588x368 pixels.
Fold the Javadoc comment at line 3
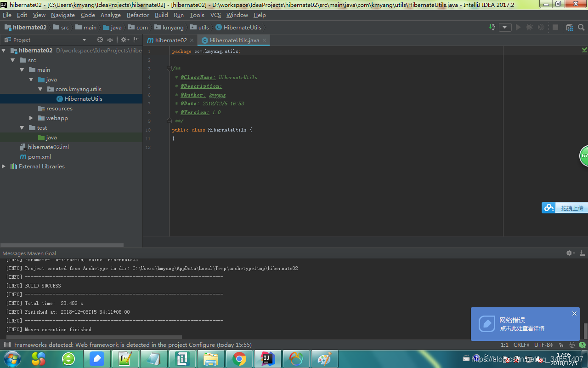pyautogui.click(x=169, y=69)
